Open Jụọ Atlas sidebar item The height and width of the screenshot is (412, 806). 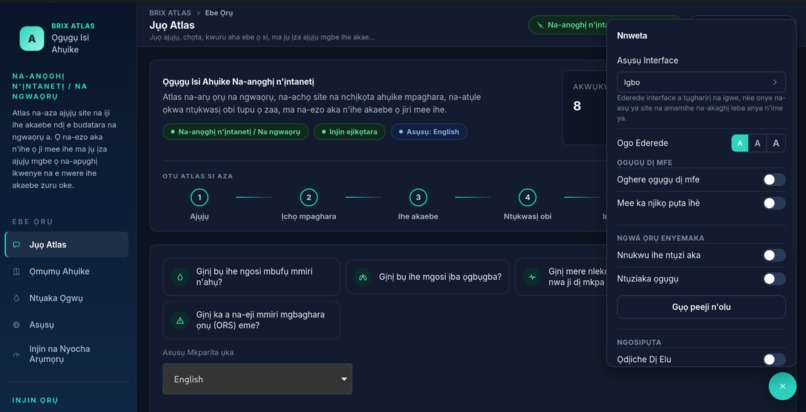[x=66, y=245]
